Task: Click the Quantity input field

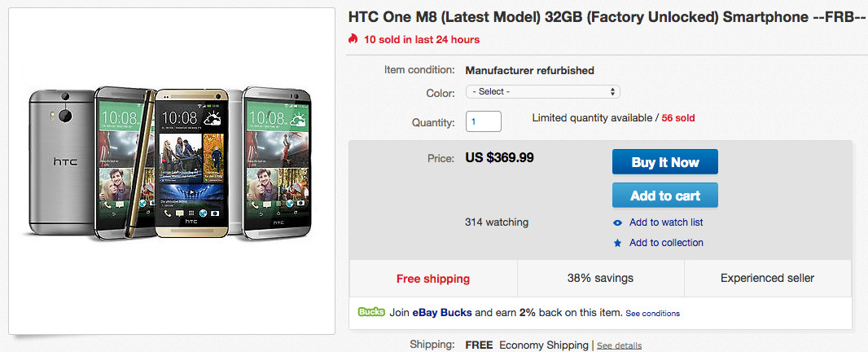Action: click(x=483, y=121)
